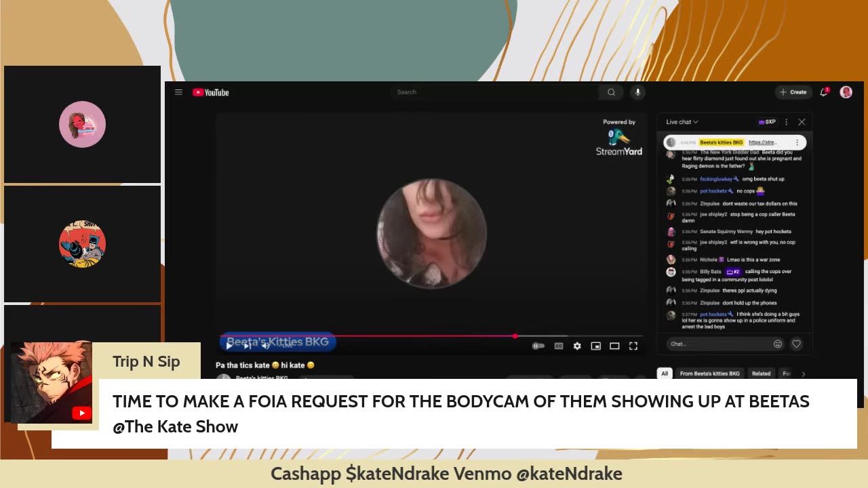This screenshot has height=488, width=868.
Task: Toggle closed captions CC button
Action: pos(559,346)
